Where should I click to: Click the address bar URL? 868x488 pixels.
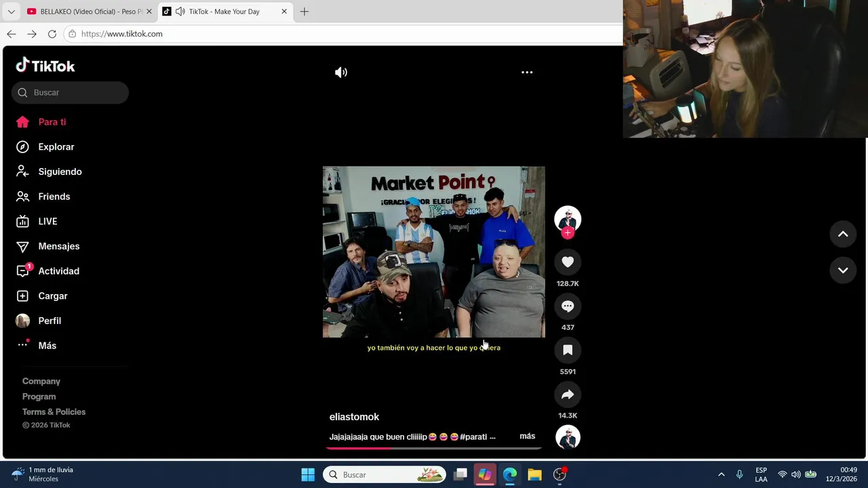122,34
